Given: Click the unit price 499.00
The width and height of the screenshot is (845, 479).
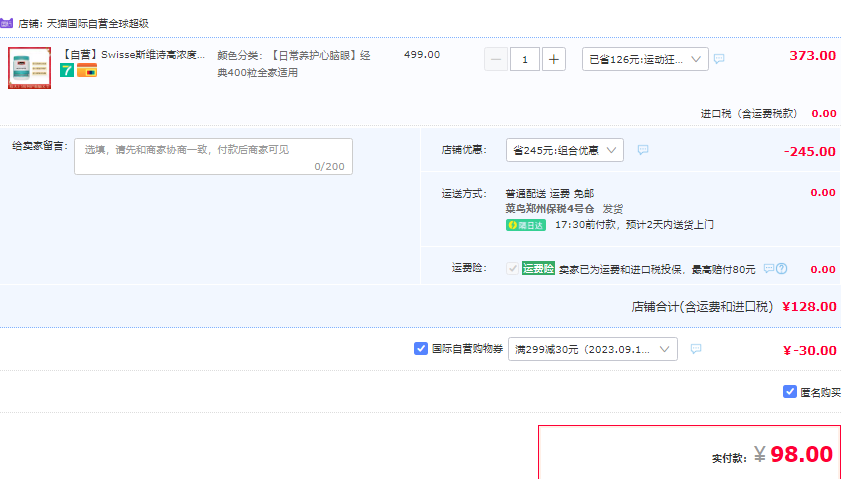Looking at the screenshot, I should click(x=422, y=55).
